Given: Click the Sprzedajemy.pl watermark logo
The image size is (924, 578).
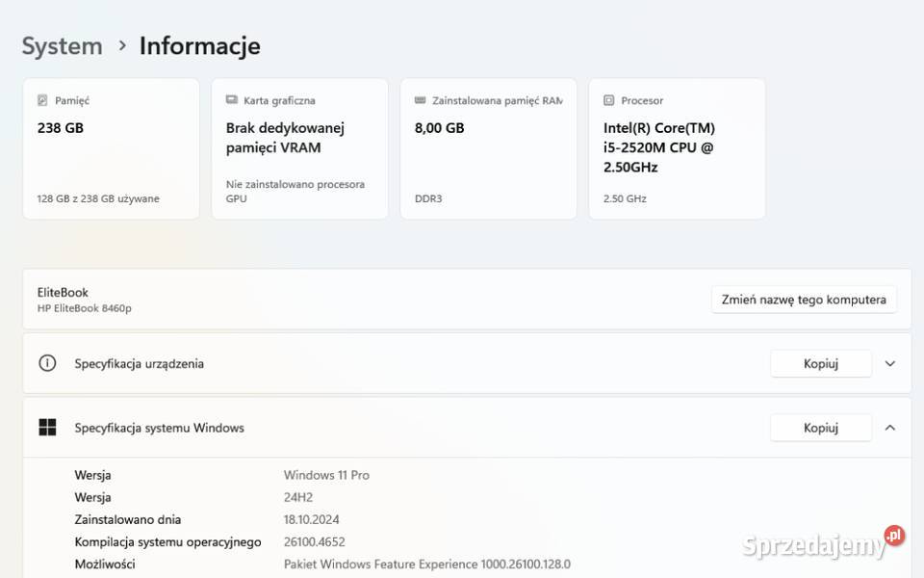Looking at the screenshot, I should (823, 543).
